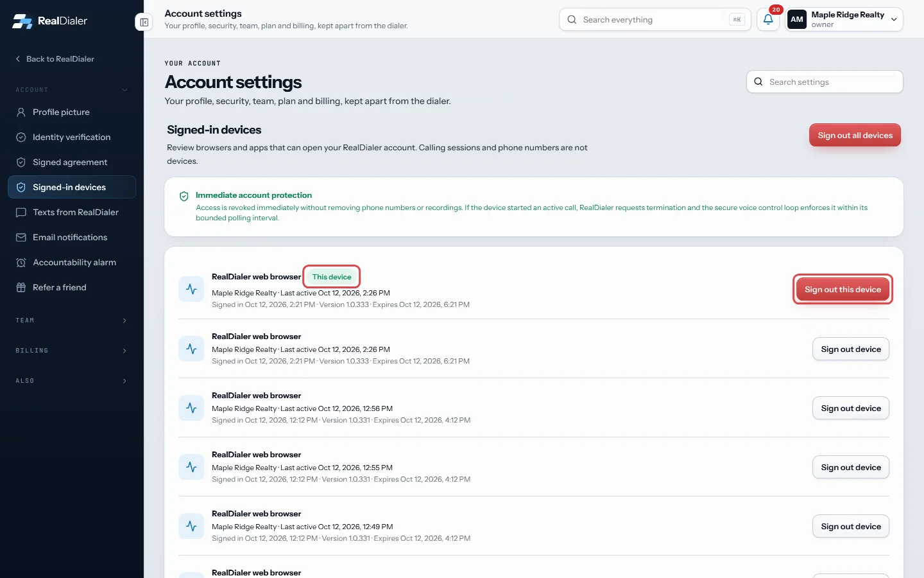Sign out device last active 12:49 PM
The height and width of the screenshot is (578, 924).
851,526
